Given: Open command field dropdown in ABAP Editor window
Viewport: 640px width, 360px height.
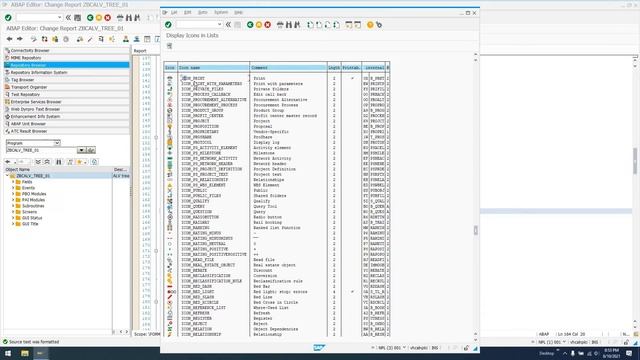Looking at the screenshot, I should (x=60, y=18).
